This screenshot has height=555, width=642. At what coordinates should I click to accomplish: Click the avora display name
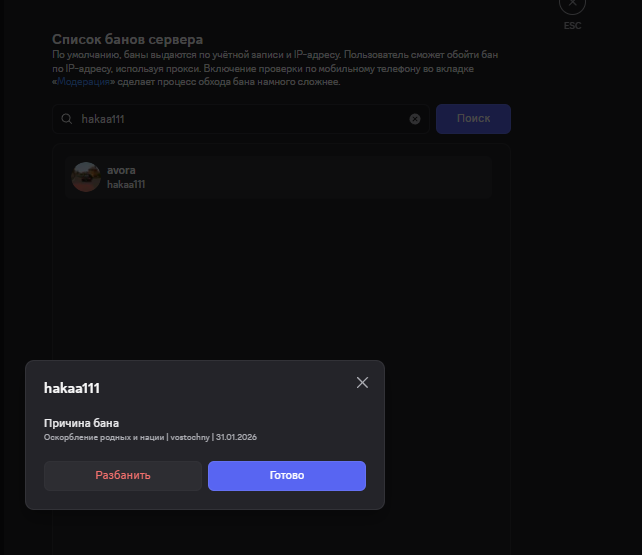(x=121, y=170)
